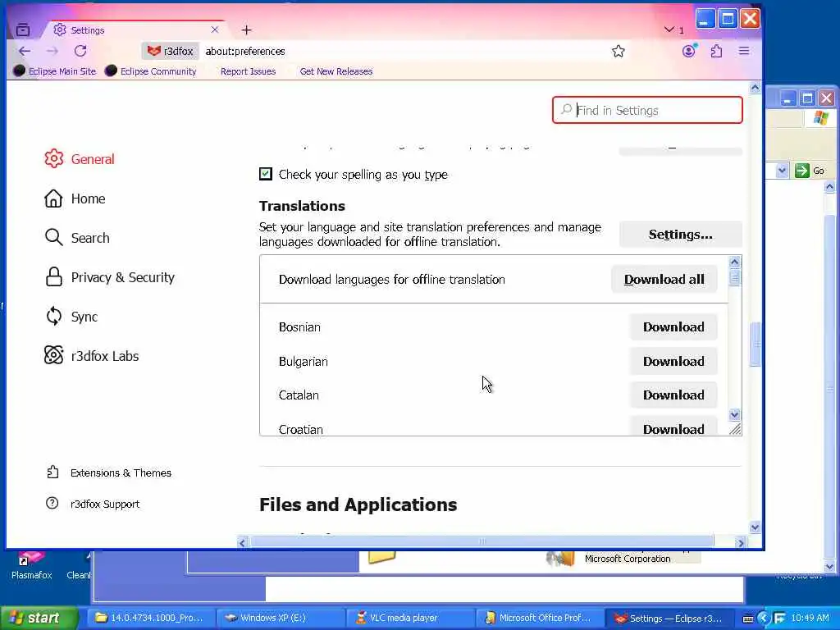Viewport: 840px width, 630px height.
Task: Open the Translations Settings button
Action: (x=680, y=234)
